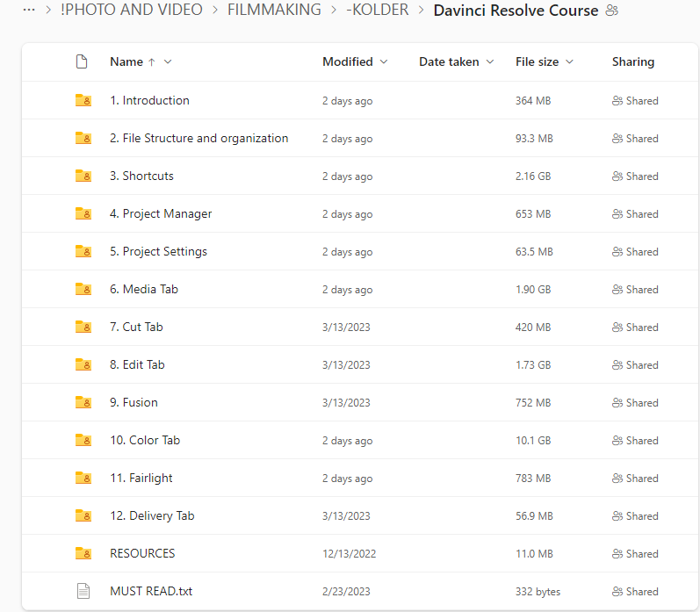Click the folder icon for 2. File Structure

pos(83,139)
